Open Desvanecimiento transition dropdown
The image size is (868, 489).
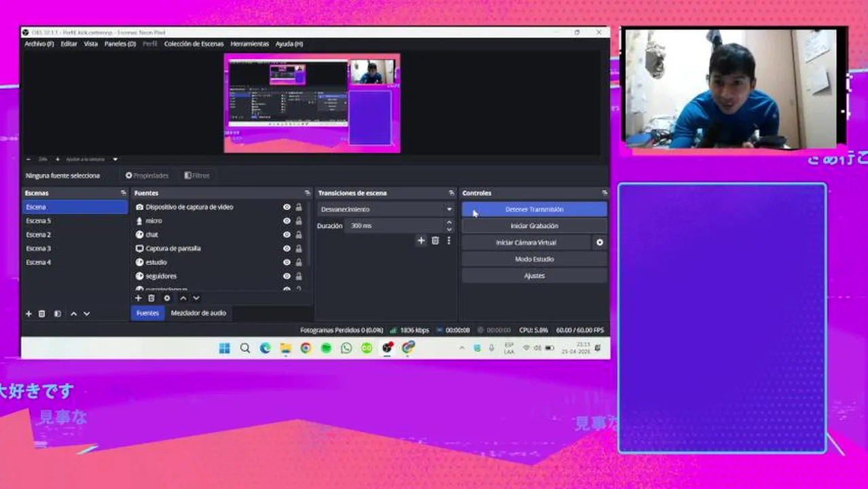point(386,209)
